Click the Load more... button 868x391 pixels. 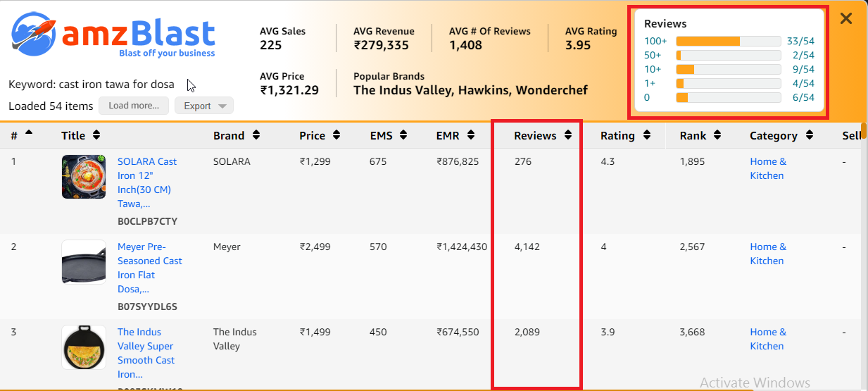pos(134,106)
